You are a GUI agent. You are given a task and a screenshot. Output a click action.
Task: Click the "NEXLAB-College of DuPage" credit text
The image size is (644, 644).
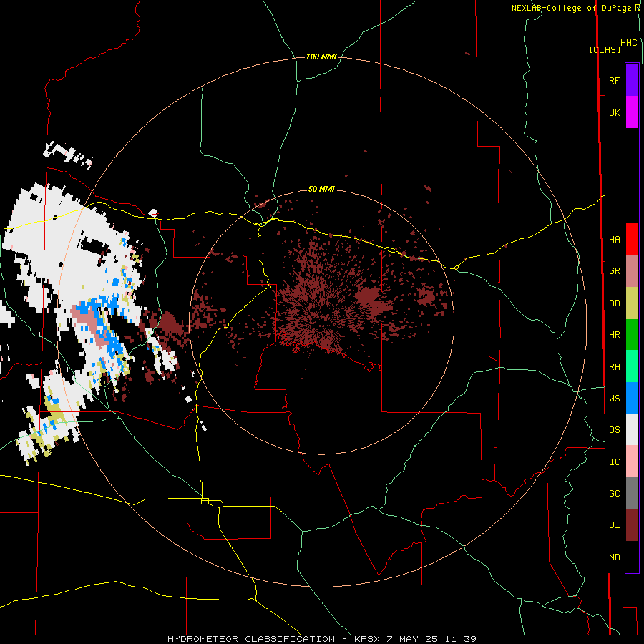(x=571, y=8)
